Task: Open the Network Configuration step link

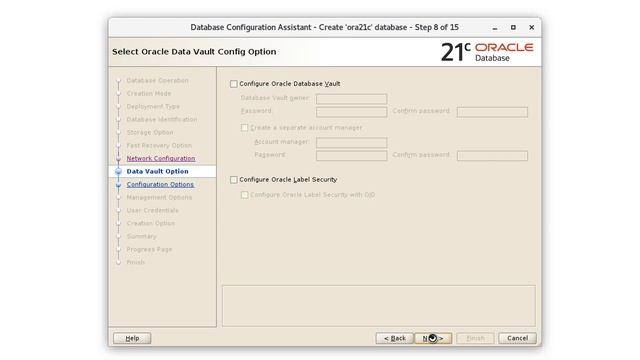Action: pyautogui.click(x=161, y=158)
